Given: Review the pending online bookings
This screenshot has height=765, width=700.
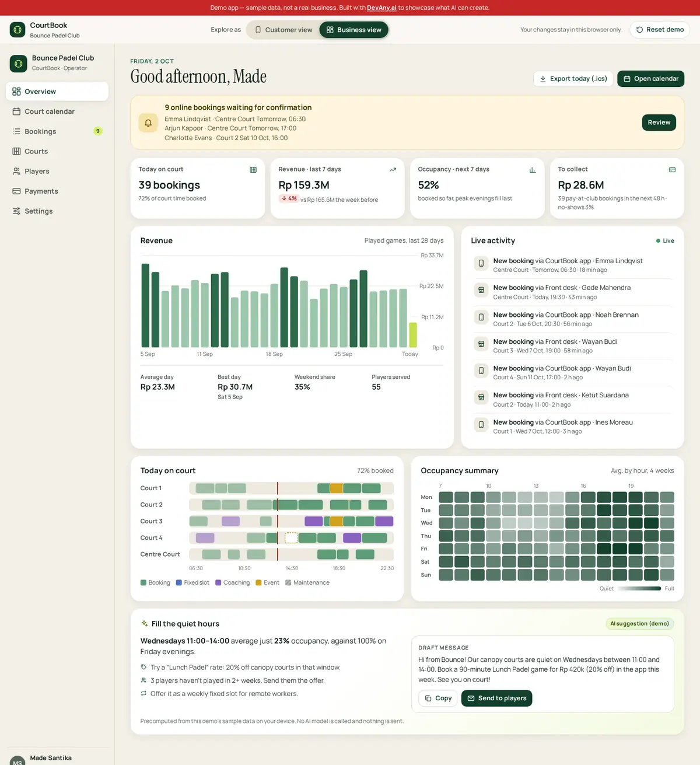Looking at the screenshot, I should coord(659,123).
